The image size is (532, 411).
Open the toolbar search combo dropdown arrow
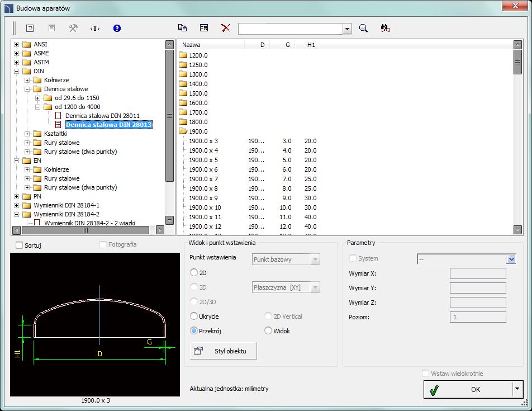tap(347, 29)
